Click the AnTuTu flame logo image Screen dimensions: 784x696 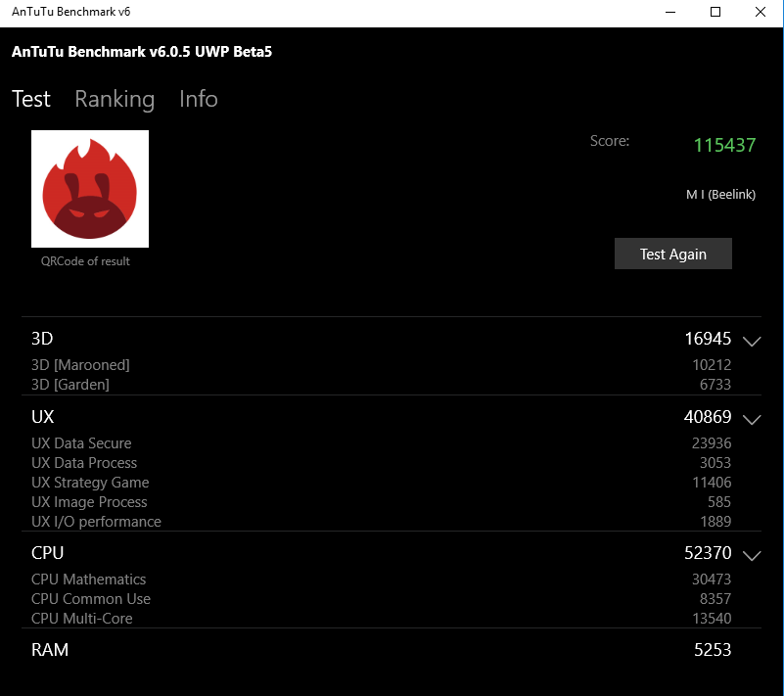[x=90, y=189]
